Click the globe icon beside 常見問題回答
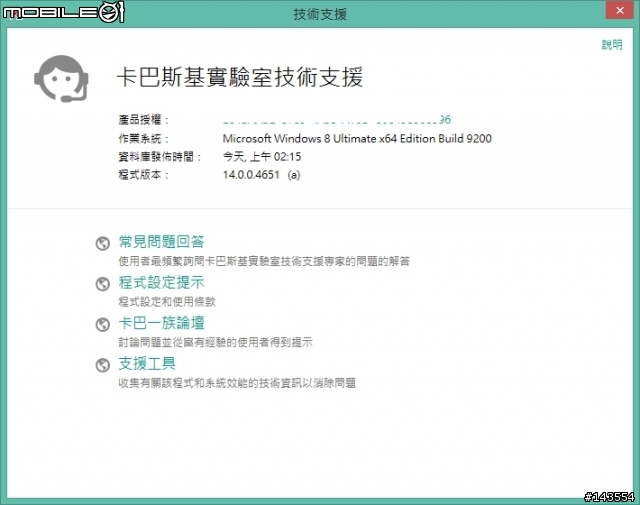This screenshot has height=505, width=640. [103, 243]
